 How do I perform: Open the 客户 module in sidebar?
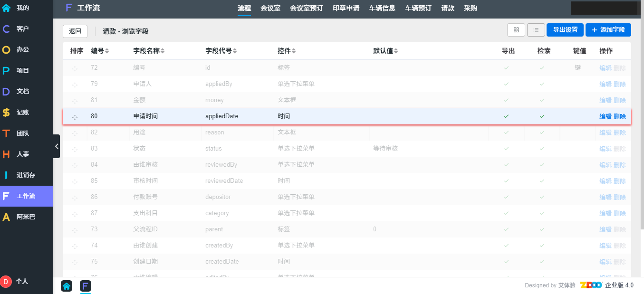pyautogui.click(x=27, y=28)
